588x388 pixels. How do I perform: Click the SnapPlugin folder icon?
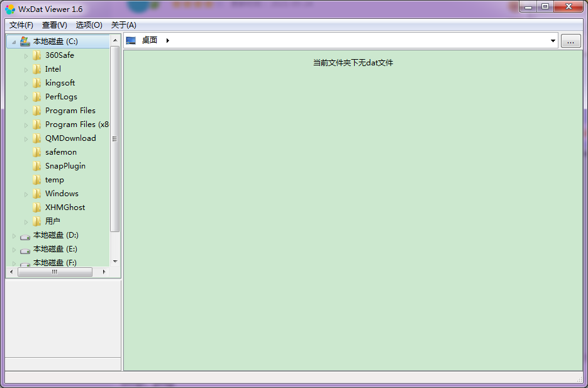pos(38,165)
